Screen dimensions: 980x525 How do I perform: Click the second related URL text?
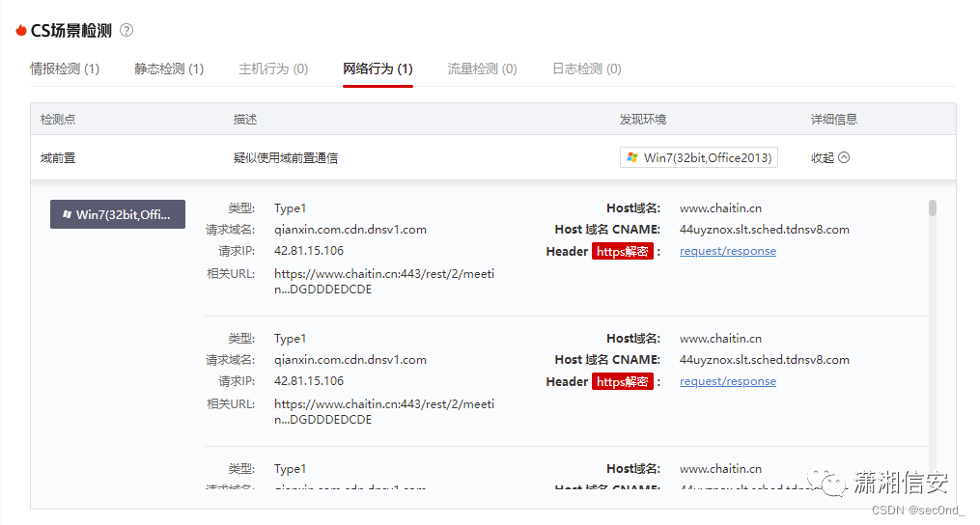383,412
